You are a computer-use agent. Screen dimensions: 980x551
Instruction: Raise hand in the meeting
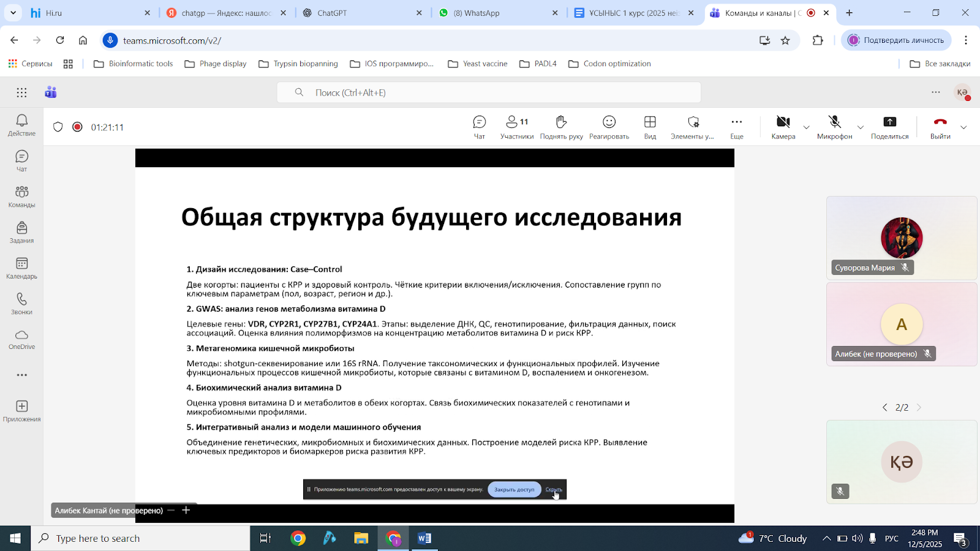click(x=561, y=127)
